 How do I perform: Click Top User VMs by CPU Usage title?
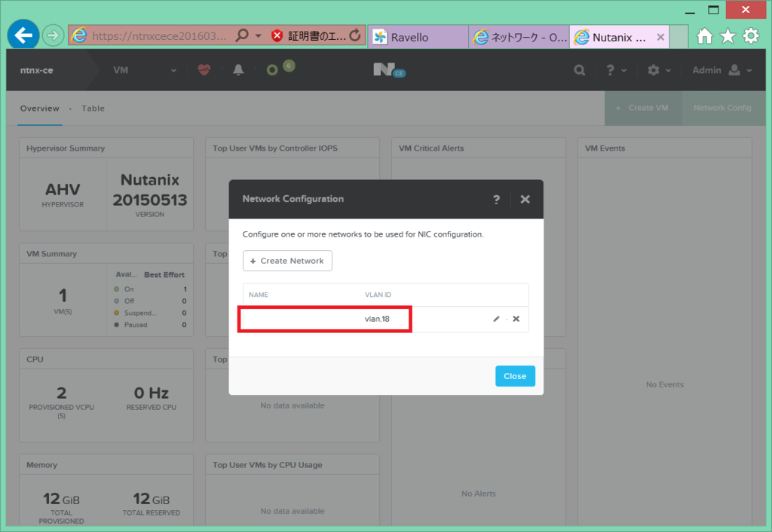tap(268, 465)
